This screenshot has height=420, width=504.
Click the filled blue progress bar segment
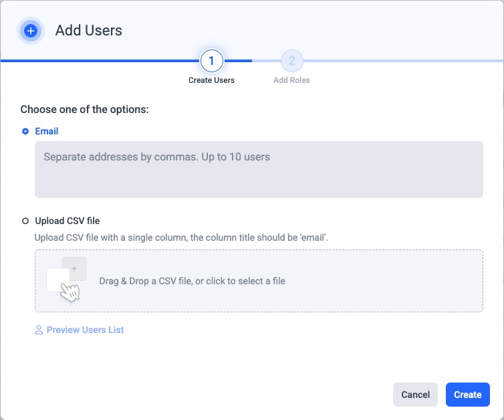100,61
